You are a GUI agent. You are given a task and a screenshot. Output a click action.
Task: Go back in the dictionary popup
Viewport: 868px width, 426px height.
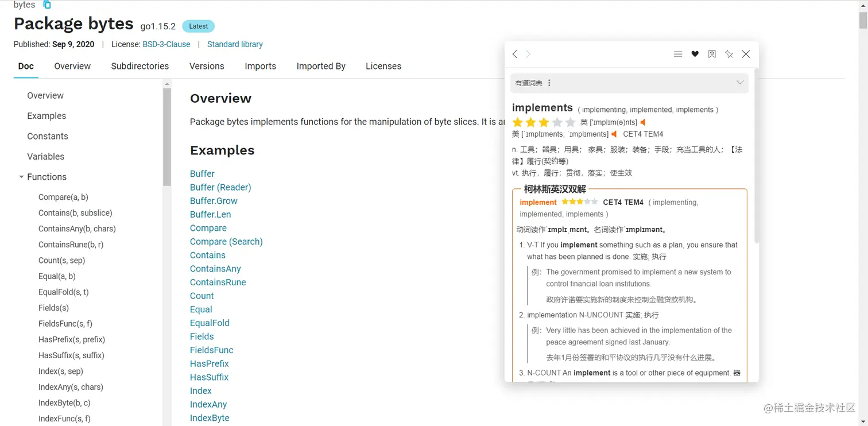coord(515,54)
